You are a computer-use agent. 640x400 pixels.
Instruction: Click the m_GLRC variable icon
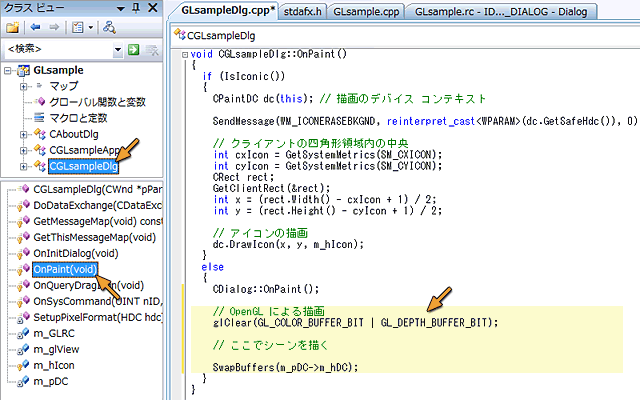point(23,333)
